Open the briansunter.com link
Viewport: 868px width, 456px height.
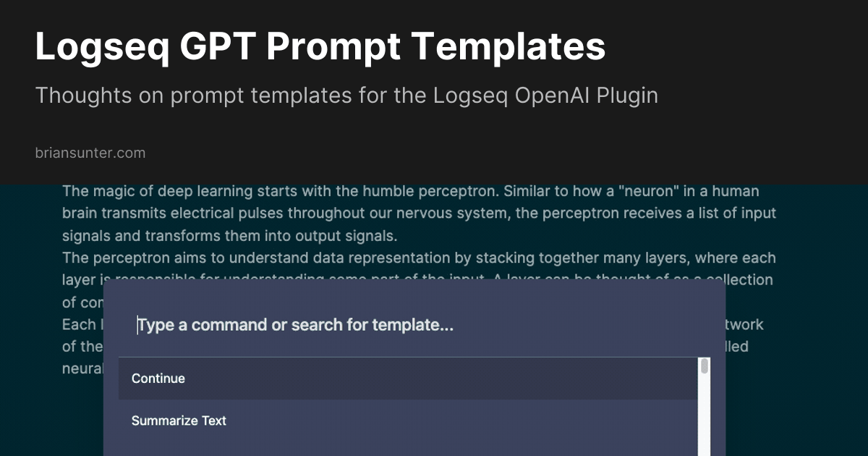[x=90, y=153]
